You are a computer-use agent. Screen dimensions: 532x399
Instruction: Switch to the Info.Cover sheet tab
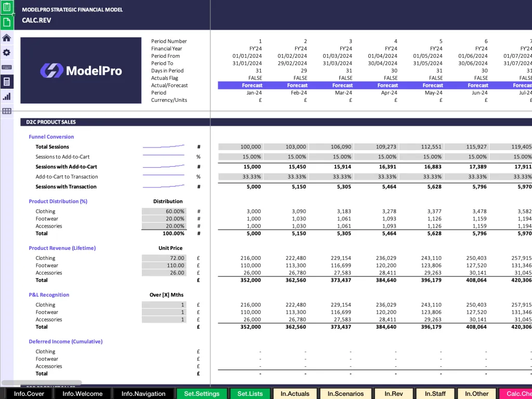29,393
